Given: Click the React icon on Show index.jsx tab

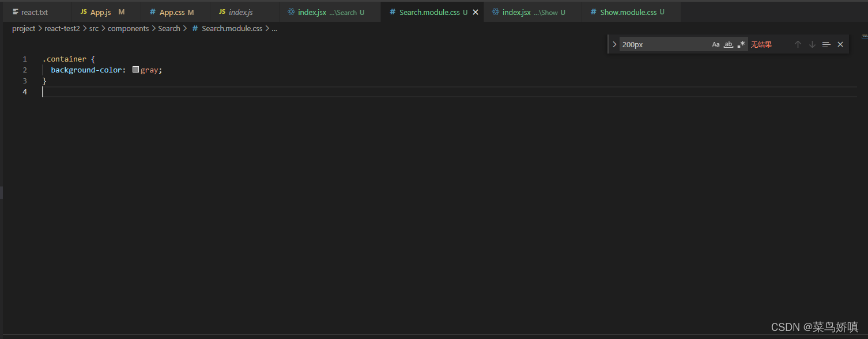Looking at the screenshot, I should [496, 12].
